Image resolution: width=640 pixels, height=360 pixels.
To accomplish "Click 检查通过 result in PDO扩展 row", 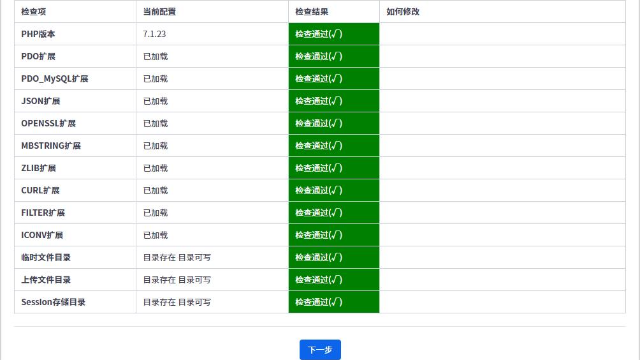I will click(x=319, y=56).
